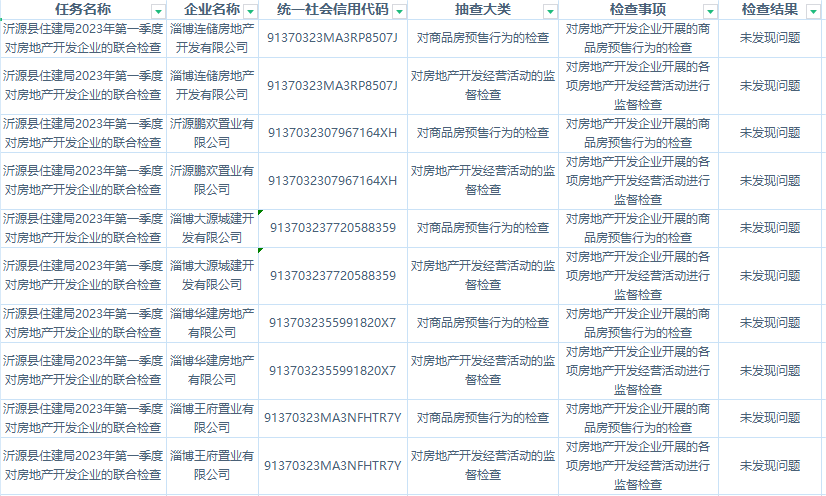The width and height of the screenshot is (826, 496).
Task: Open the 任务名称 column filter dropdown
Action: 157,11
